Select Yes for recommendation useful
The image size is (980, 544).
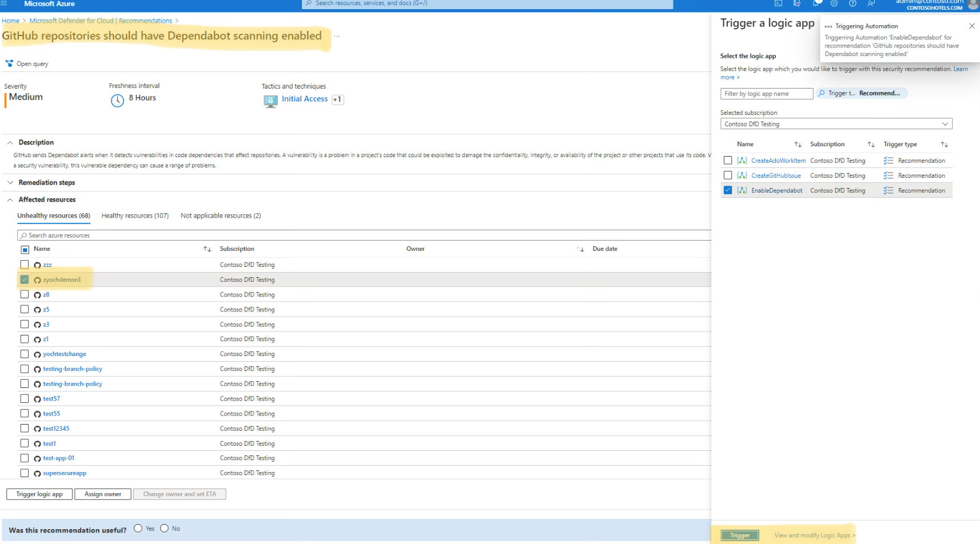138,529
